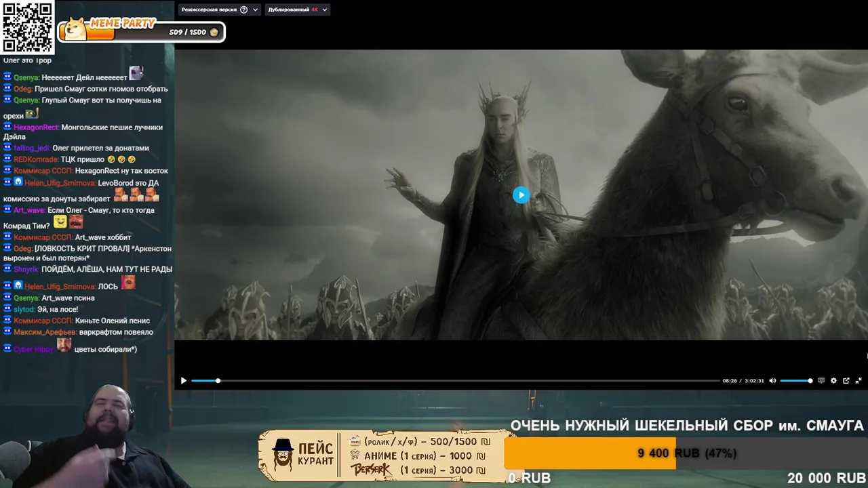The image size is (868, 488).
Task: Expand the Дублированный 4K dropdown
Action: tap(297, 9)
